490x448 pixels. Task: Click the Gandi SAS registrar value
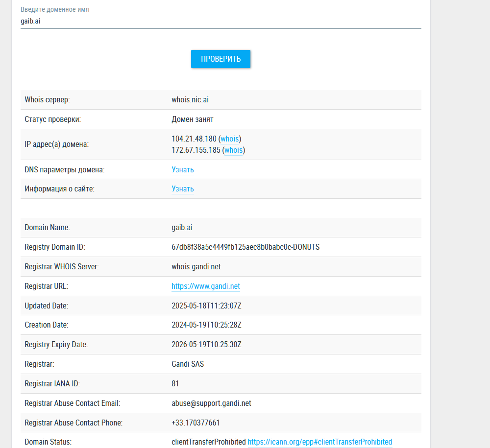[x=187, y=364]
